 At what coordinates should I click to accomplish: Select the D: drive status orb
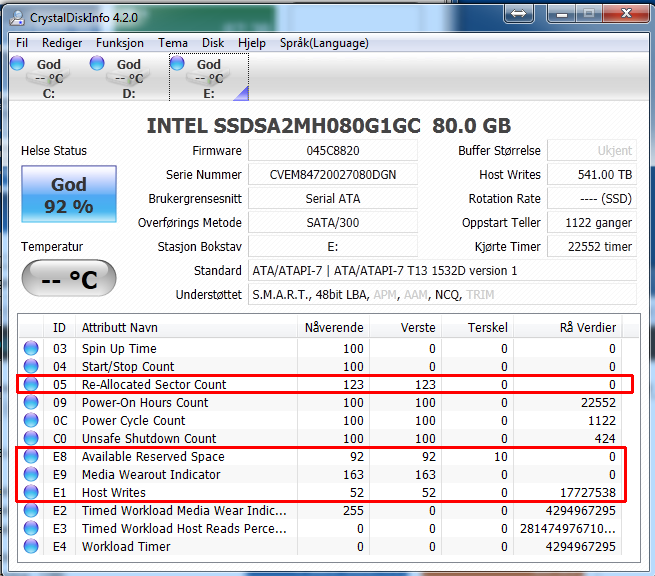click(x=98, y=64)
